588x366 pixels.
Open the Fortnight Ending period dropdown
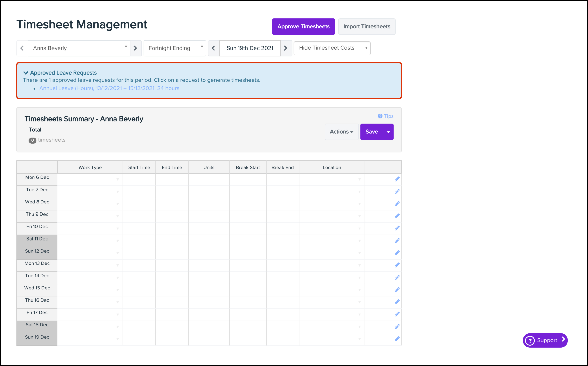pyautogui.click(x=175, y=48)
